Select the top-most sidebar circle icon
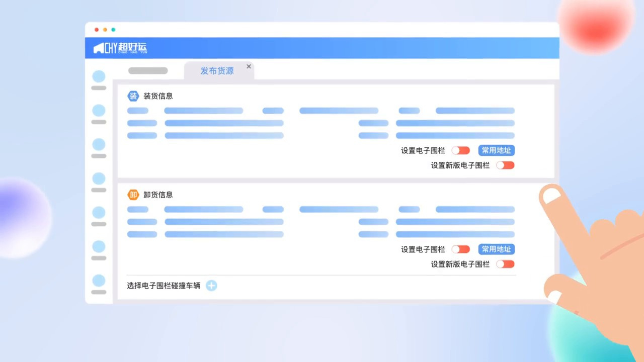 point(99,76)
